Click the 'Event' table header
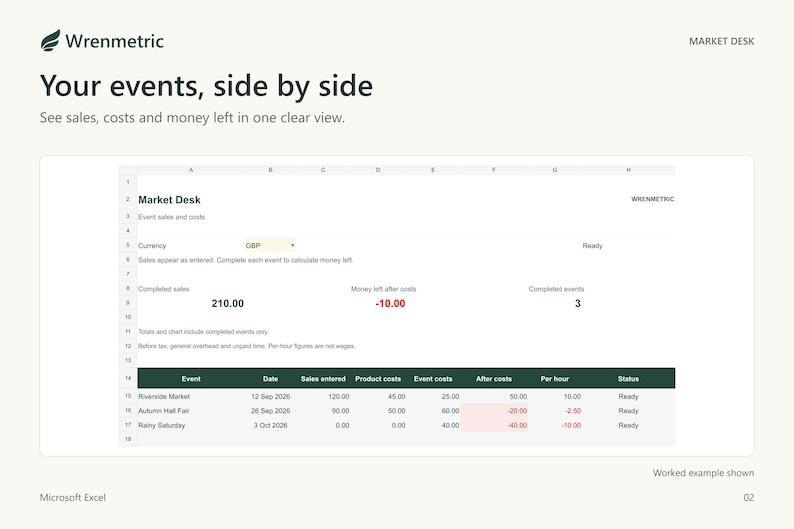 [191, 379]
